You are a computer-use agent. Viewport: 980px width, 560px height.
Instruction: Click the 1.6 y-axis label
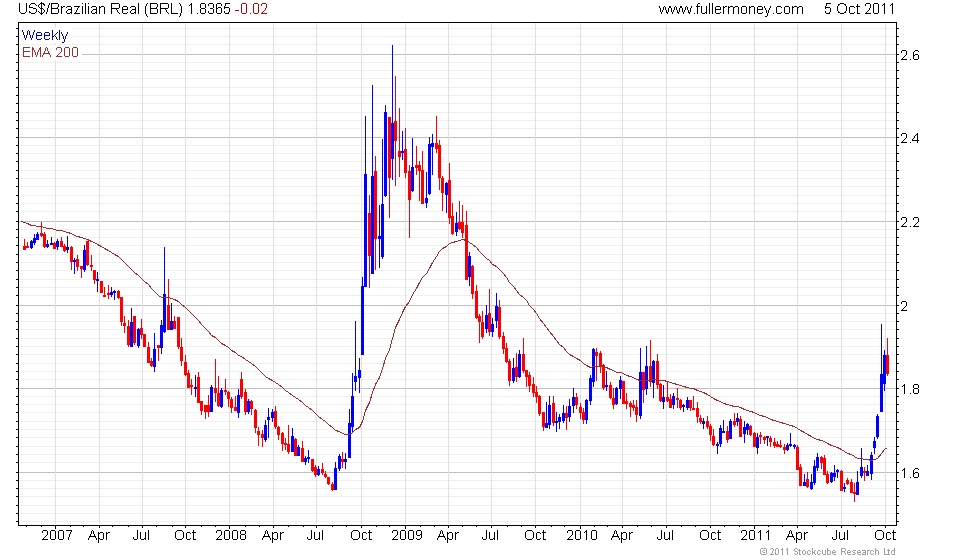pyautogui.click(x=909, y=472)
